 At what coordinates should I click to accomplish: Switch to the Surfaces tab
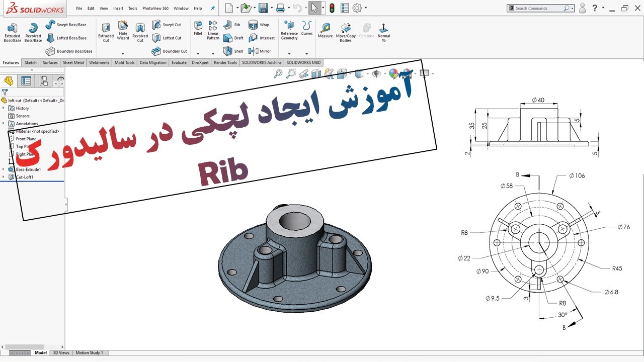pyautogui.click(x=50, y=63)
